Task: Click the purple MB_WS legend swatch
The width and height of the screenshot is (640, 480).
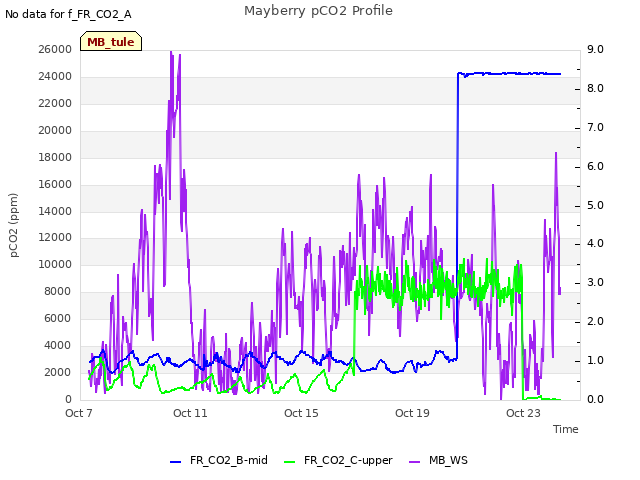Action: tap(414, 462)
